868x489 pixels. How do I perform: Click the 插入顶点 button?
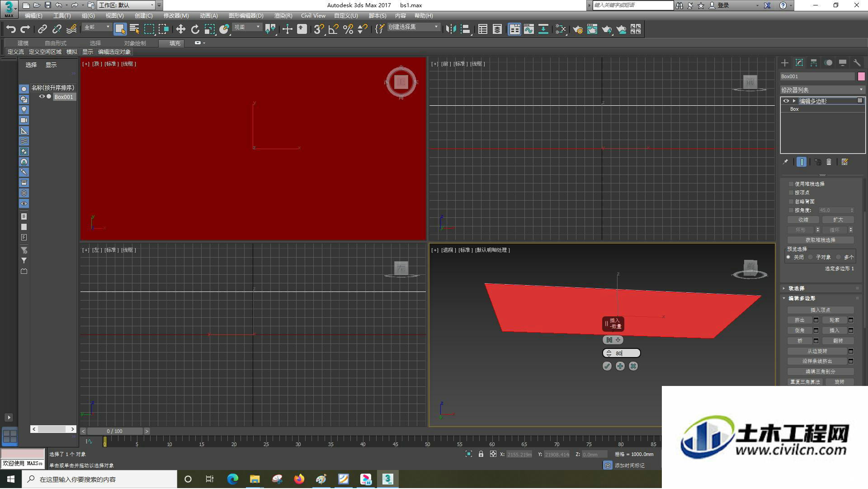click(x=821, y=310)
